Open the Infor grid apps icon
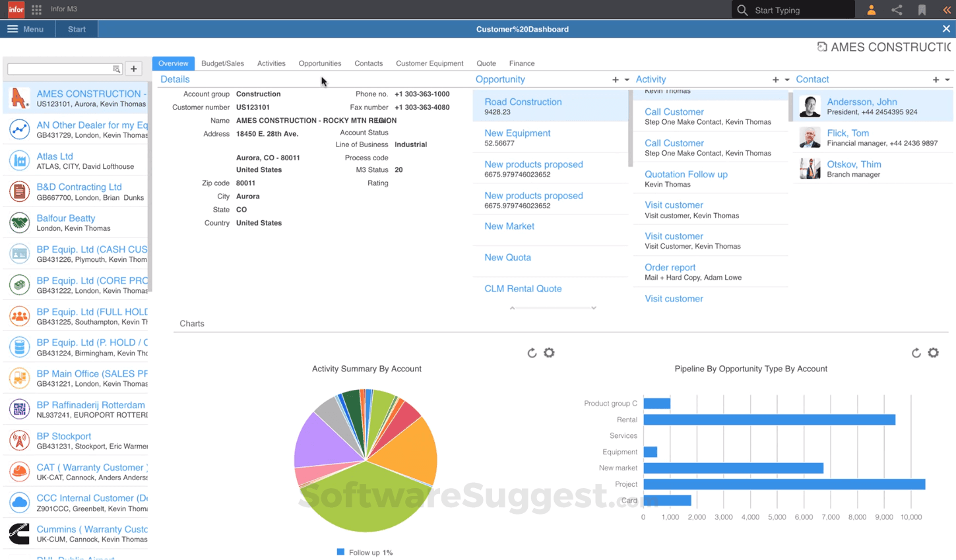The height and width of the screenshot is (560, 956). pyautogui.click(x=36, y=9)
